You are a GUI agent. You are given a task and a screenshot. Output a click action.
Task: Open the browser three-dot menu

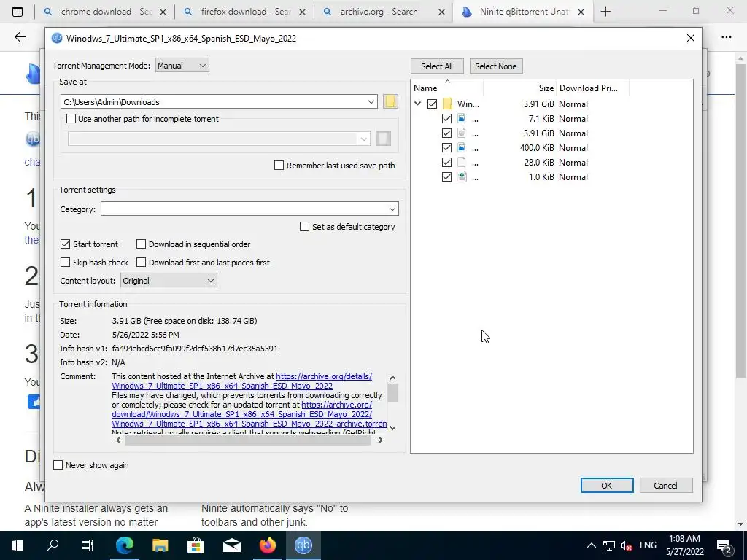(726, 37)
